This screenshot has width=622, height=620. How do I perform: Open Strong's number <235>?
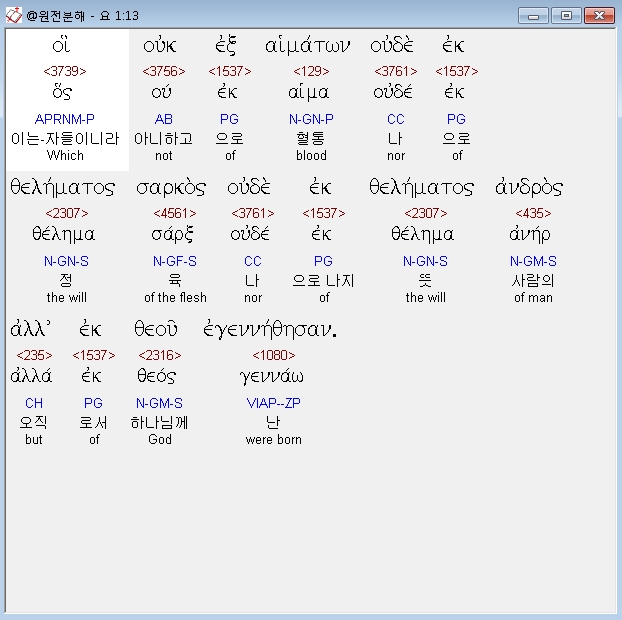point(34,355)
